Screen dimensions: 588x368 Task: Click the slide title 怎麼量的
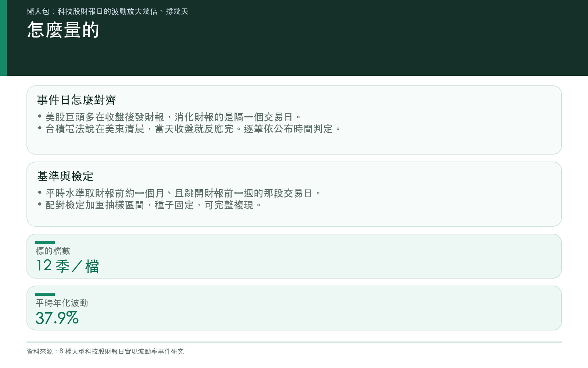coord(63,30)
